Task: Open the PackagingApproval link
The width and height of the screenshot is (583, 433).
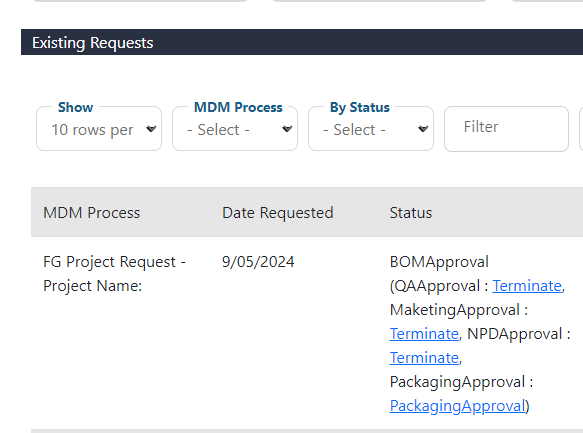Action: pos(457,406)
